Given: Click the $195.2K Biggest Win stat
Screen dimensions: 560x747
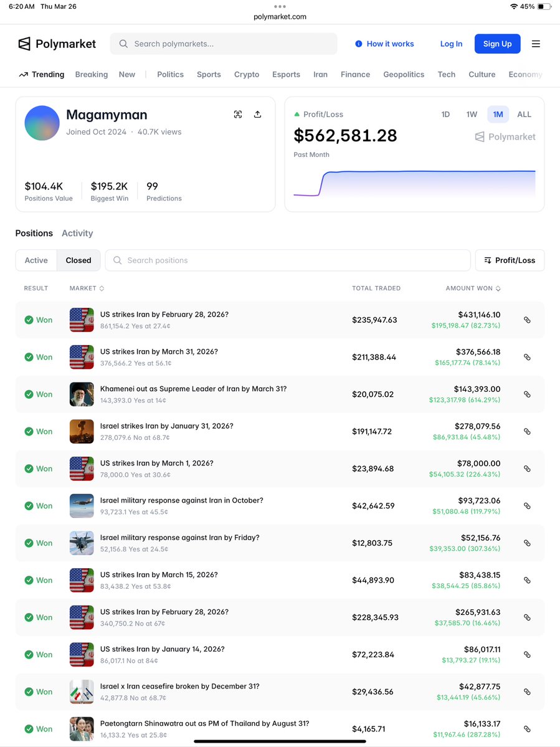Looking at the screenshot, I should [x=109, y=191].
